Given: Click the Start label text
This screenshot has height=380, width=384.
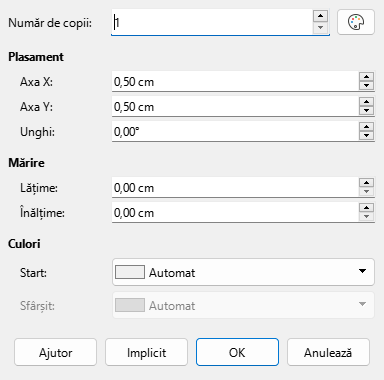Looking at the screenshot, I should pos(33,273).
